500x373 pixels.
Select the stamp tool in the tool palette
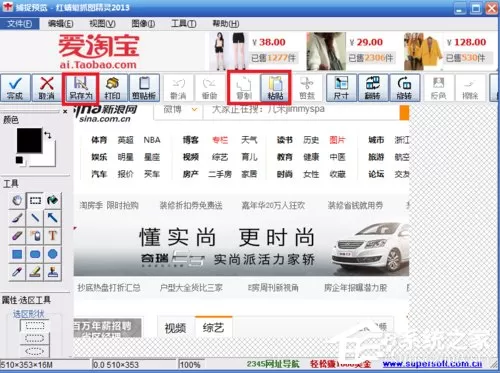tap(52, 272)
